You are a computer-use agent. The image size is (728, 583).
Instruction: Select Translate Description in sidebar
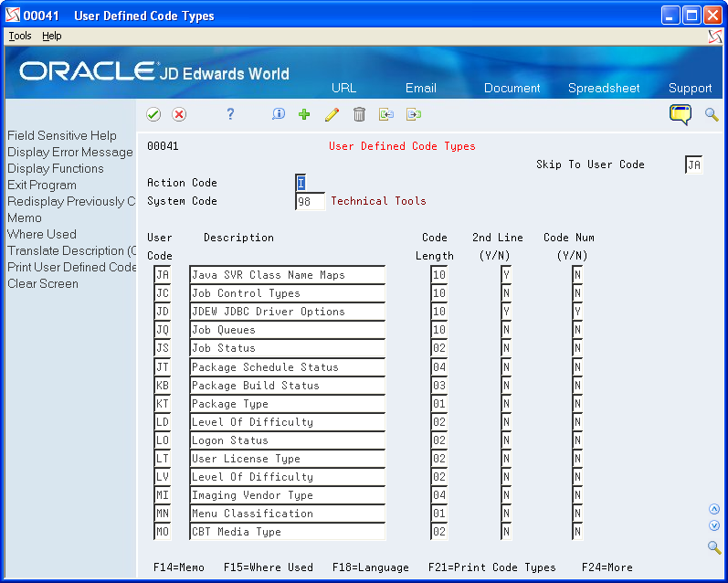coord(71,250)
